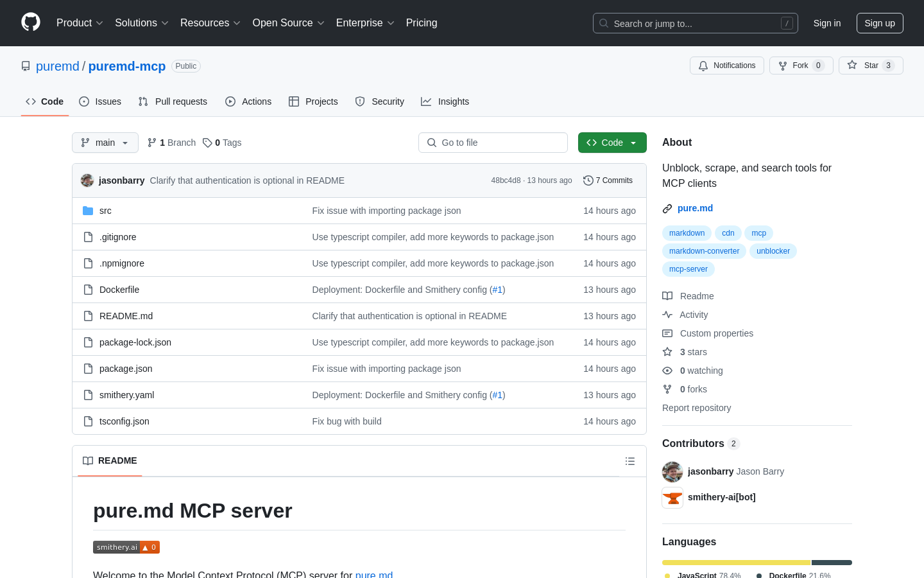Open the README outline list icon

pyautogui.click(x=630, y=461)
